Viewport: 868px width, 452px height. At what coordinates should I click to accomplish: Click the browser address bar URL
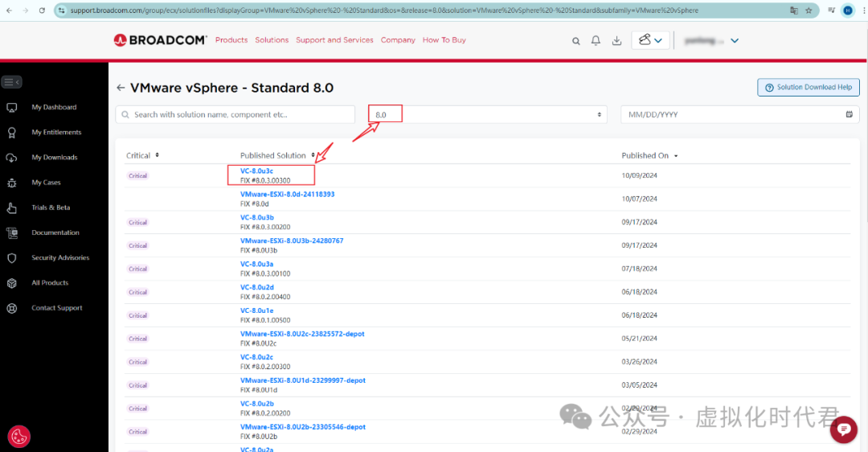click(x=384, y=10)
